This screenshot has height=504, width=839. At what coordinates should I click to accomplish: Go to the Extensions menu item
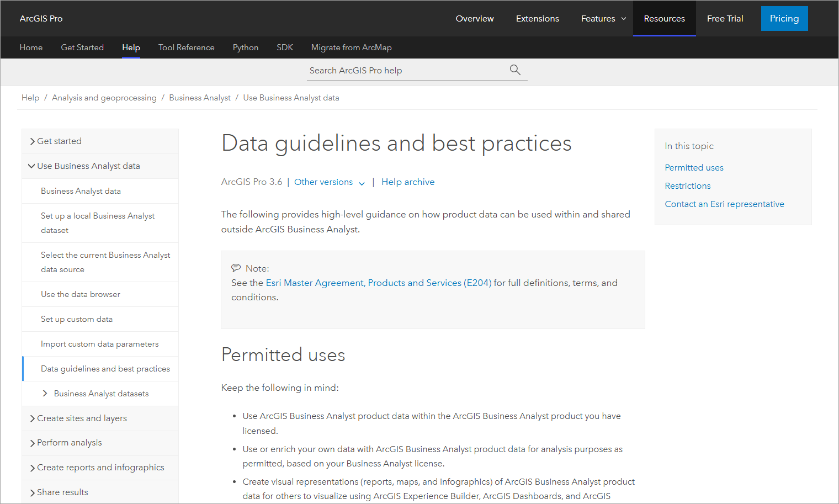click(x=537, y=19)
